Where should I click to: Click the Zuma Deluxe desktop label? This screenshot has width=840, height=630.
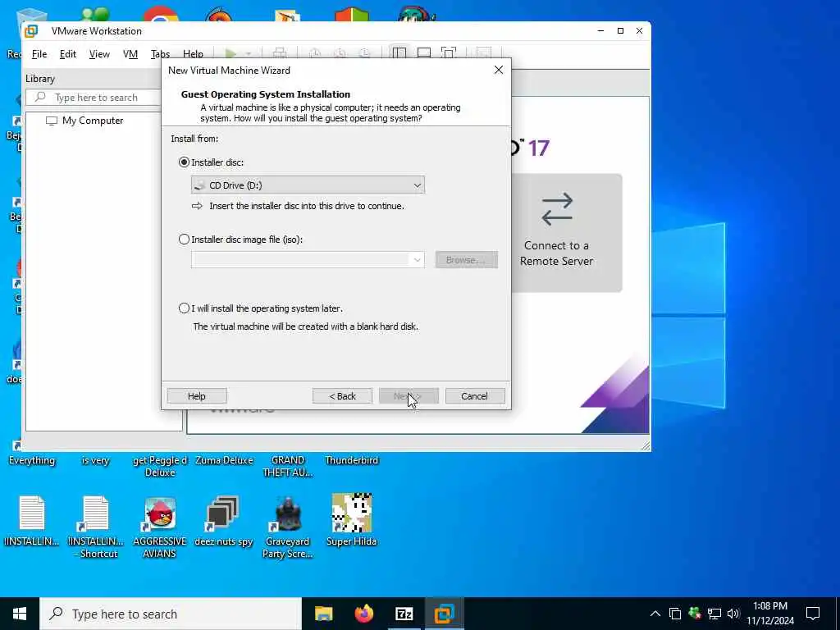point(224,460)
